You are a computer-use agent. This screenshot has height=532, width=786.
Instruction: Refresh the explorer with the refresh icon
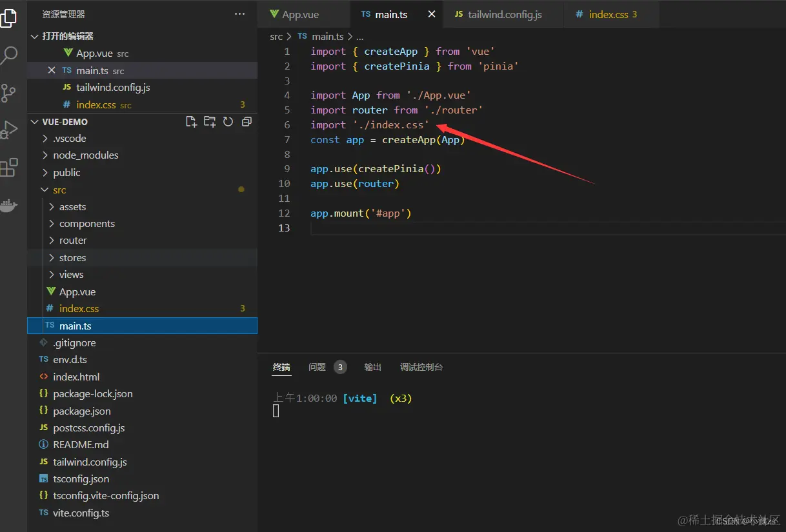click(x=228, y=122)
